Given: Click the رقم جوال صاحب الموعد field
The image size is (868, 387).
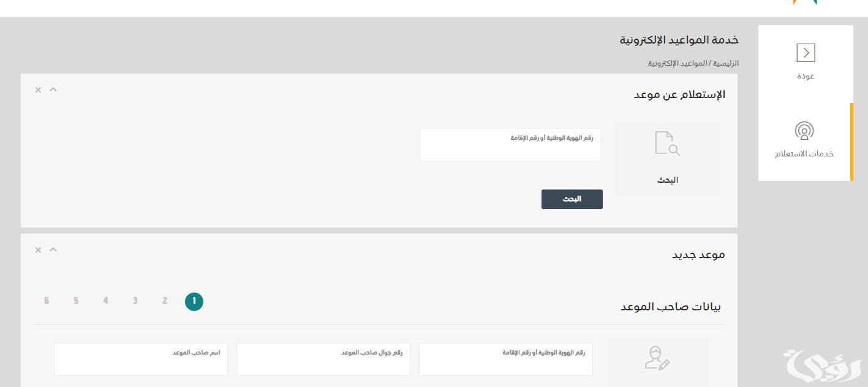Looking at the screenshot, I should (x=323, y=359).
